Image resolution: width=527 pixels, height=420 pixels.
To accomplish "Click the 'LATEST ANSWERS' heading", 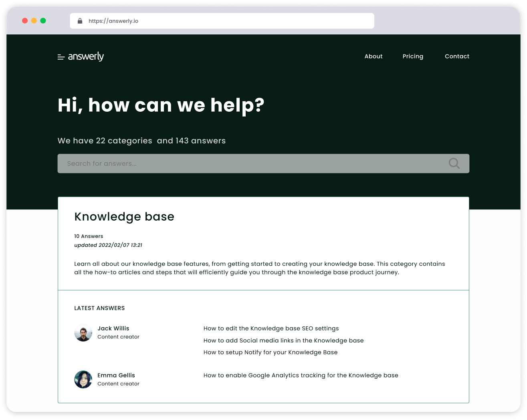I will click(99, 308).
